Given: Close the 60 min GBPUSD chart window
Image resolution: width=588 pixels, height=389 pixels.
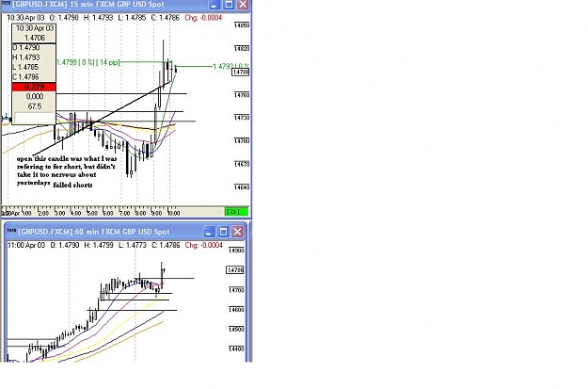Looking at the screenshot, I should tap(237, 232).
